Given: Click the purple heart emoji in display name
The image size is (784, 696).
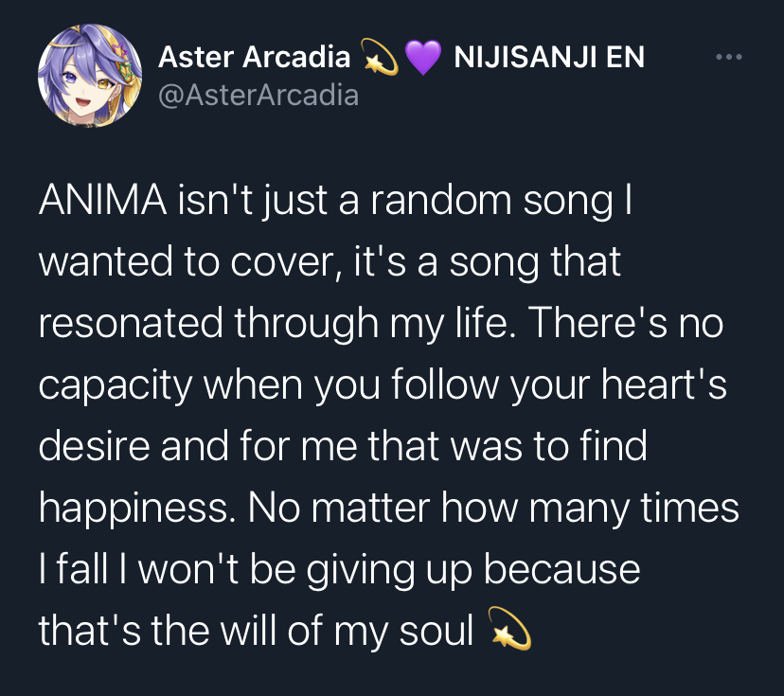Looking at the screenshot, I should coord(423,58).
